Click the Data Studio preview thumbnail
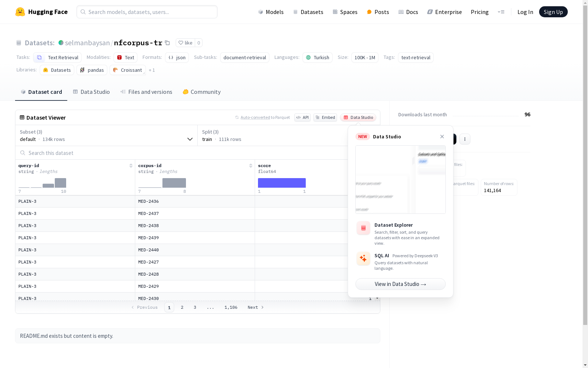 tap(401, 180)
